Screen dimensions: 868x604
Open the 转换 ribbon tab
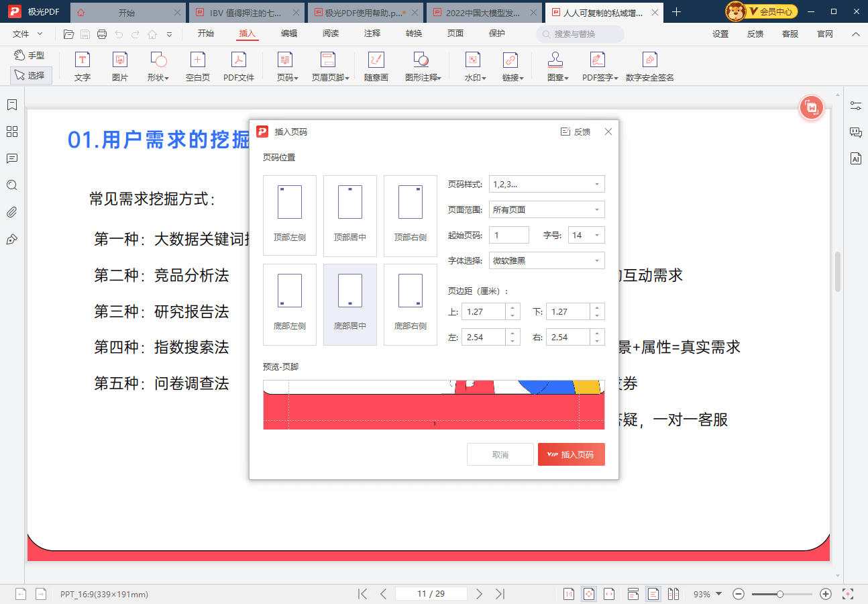point(414,34)
